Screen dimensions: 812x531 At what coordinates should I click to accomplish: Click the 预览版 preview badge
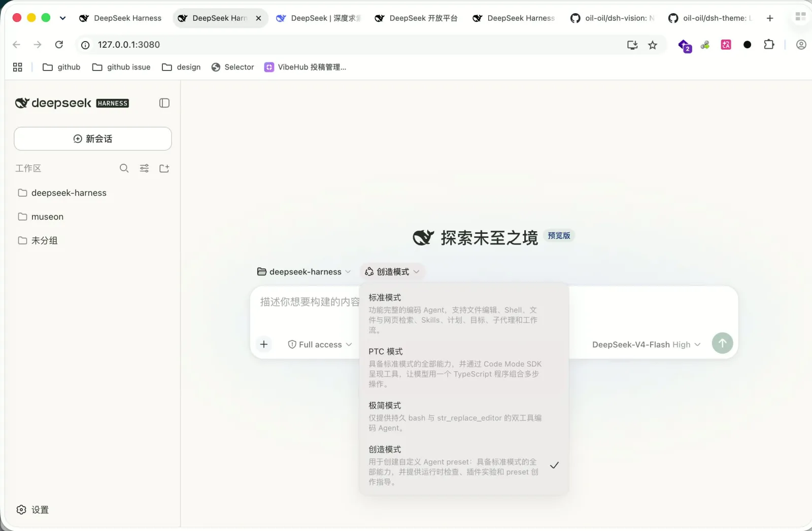click(559, 235)
